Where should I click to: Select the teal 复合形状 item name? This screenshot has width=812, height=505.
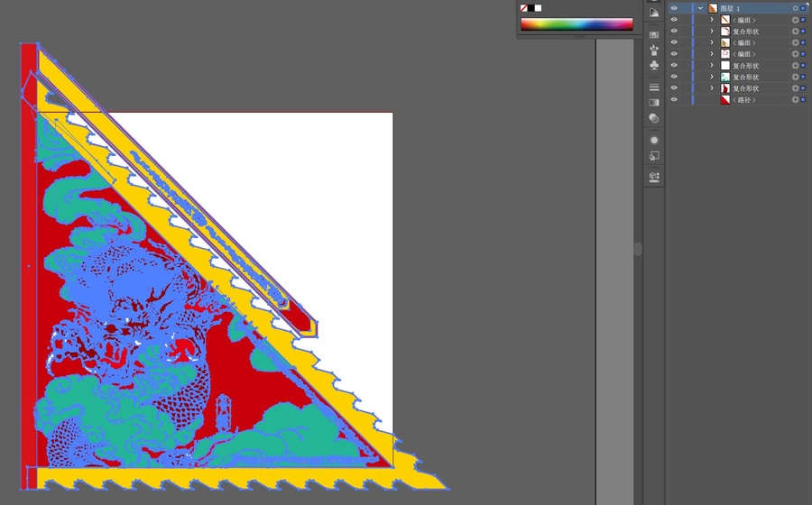pyautogui.click(x=746, y=77)
